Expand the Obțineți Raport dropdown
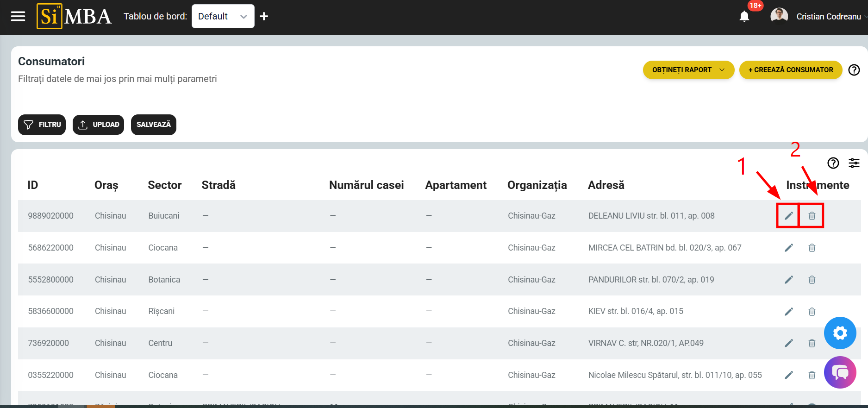Image resolution: width=868 pixels, height=408 pixels. click(x=688, y=70)
